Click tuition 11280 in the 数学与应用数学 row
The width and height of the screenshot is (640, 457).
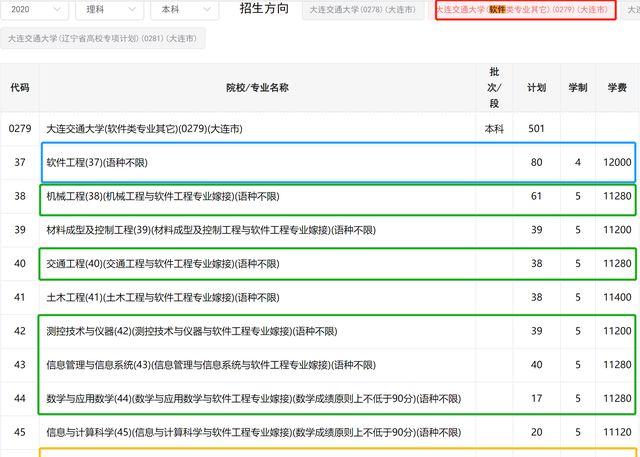[617, 399]
